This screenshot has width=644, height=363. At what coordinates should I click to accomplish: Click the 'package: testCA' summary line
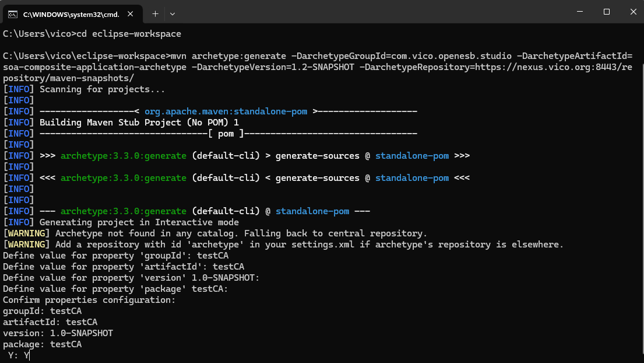43,344
